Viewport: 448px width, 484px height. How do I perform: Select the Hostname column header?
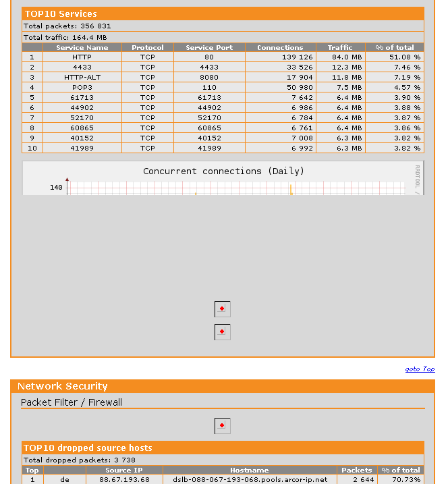pos(250,470)
